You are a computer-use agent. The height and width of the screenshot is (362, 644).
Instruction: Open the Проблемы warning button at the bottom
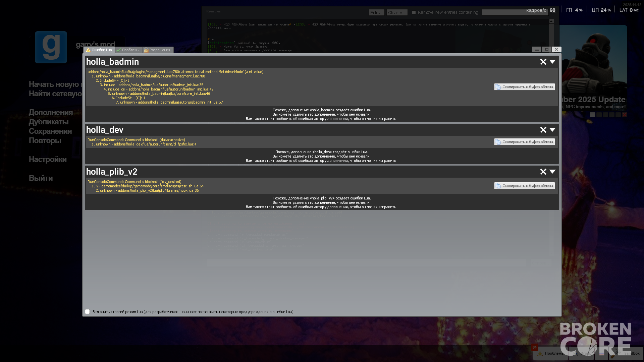[x=550, y=353]
